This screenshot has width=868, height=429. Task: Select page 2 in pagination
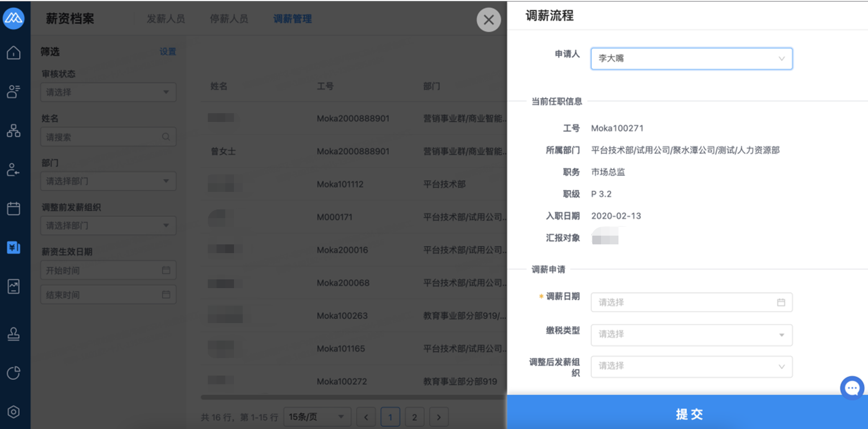tap(415, 417)
